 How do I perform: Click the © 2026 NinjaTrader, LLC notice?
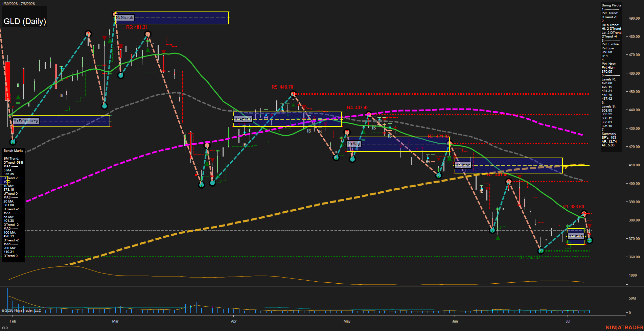point(21,310)
